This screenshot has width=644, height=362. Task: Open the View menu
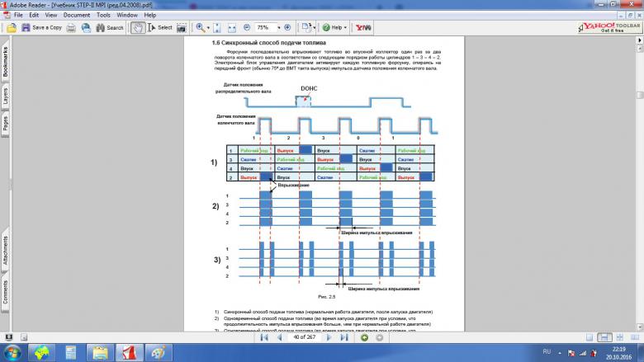coord(51,15)
